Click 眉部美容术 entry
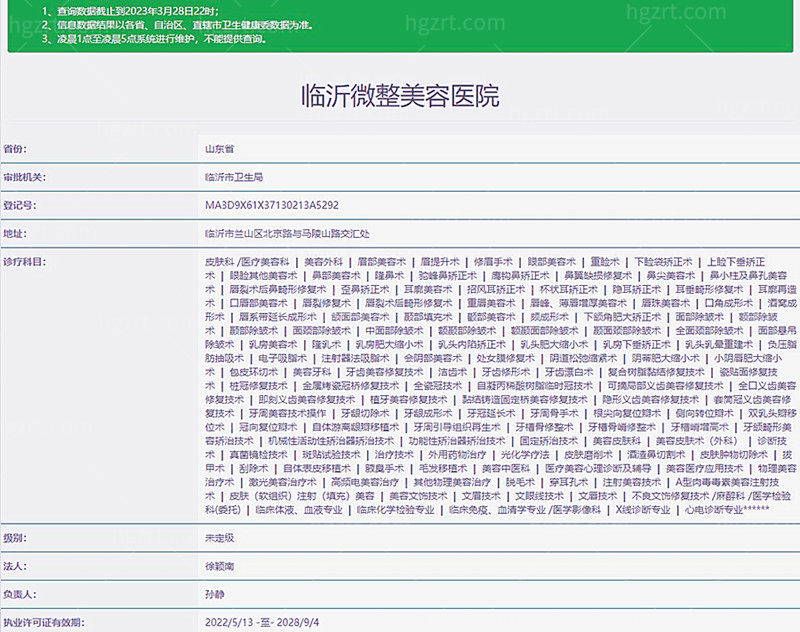The image size is (800, 632). tap(381, 262)
